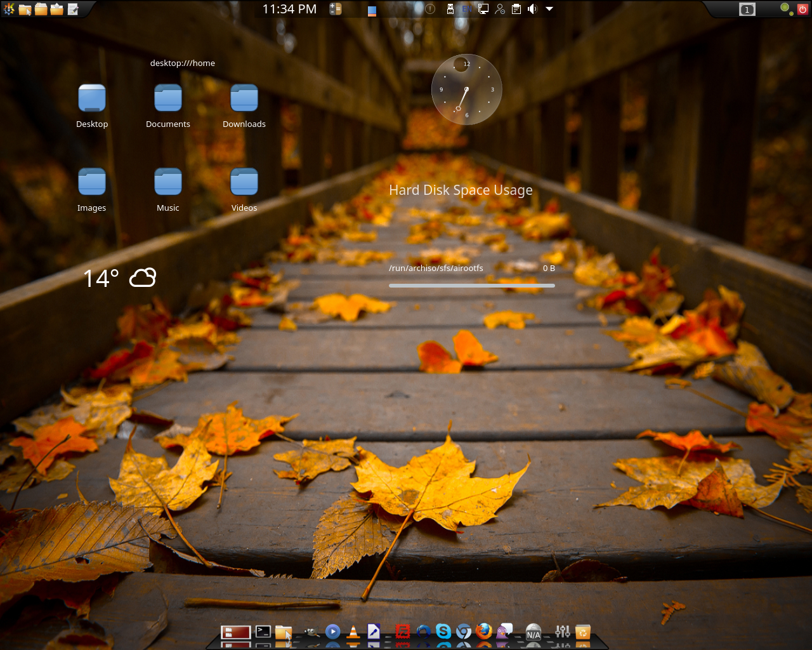Open the KDE application launcher menu

(x=9, y=9)
